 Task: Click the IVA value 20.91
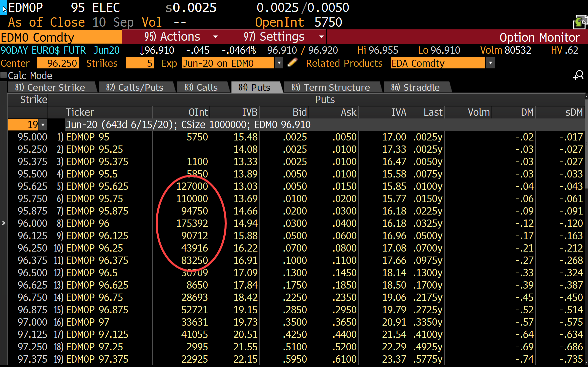(394, 322)
